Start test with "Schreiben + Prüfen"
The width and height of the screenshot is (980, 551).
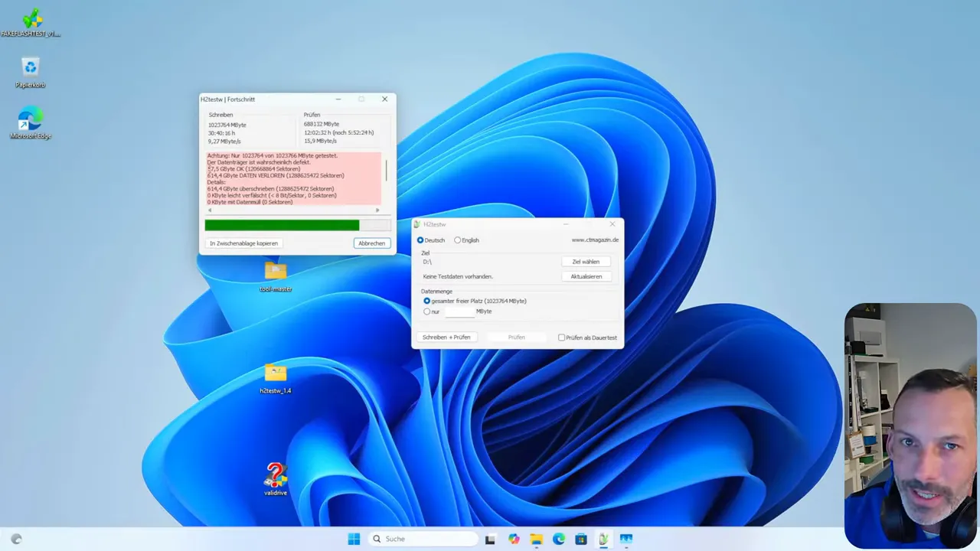446,337
